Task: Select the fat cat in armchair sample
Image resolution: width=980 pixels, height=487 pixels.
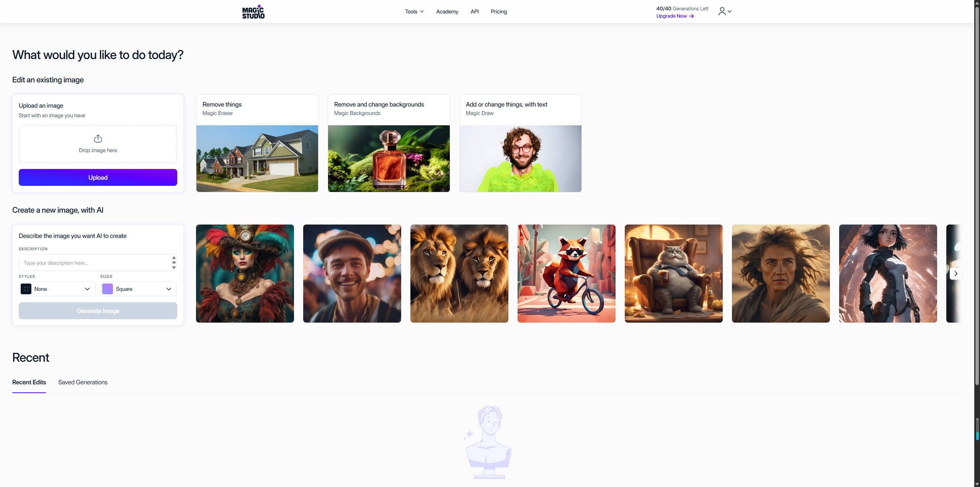Action: coord(674,274)
